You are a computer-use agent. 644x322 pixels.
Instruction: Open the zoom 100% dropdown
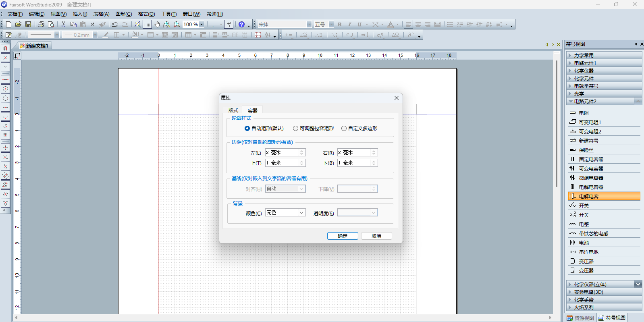[202, 25]
